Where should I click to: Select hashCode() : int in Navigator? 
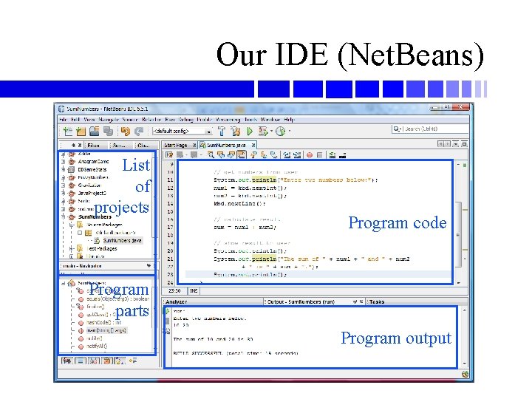[x=104, y=322]
